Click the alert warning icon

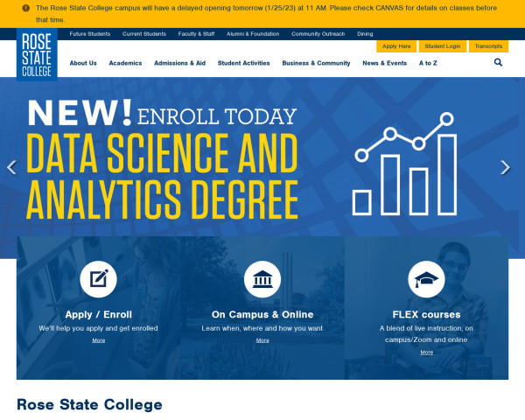pos(25,8)
